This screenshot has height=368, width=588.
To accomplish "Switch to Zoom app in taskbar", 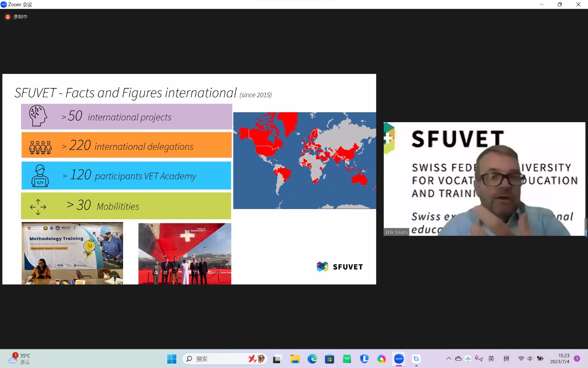I will pos(399,359).
